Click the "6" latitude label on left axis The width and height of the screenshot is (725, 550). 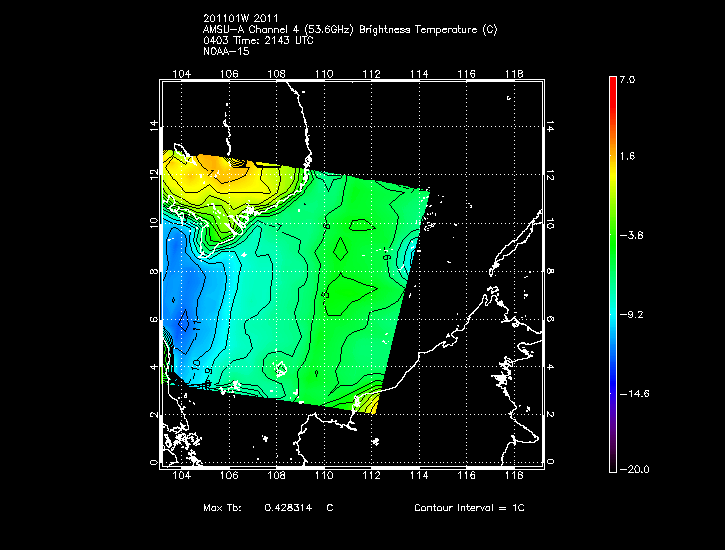[x=154, y=320]
